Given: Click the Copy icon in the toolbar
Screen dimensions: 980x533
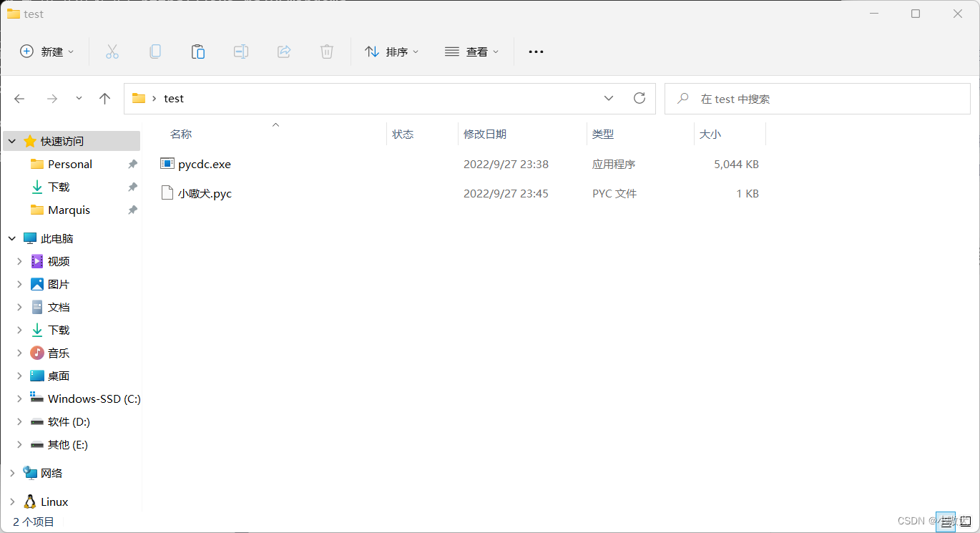Looking at the screenshot, I should click(155, 51).
